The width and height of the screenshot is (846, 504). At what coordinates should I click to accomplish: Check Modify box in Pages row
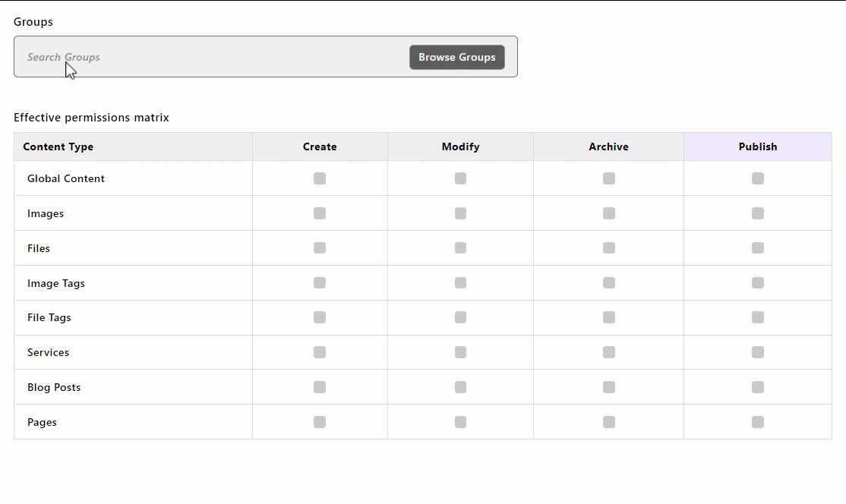[x=460, y=422]
